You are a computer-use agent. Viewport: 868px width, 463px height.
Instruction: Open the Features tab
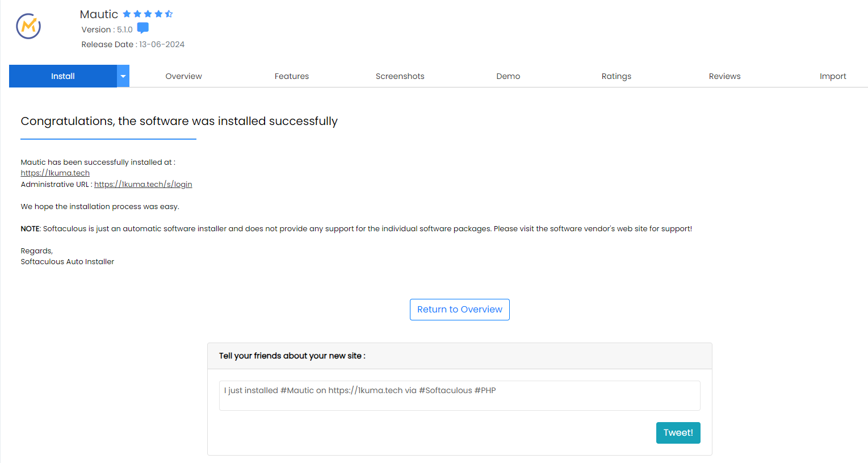(292, 76)
